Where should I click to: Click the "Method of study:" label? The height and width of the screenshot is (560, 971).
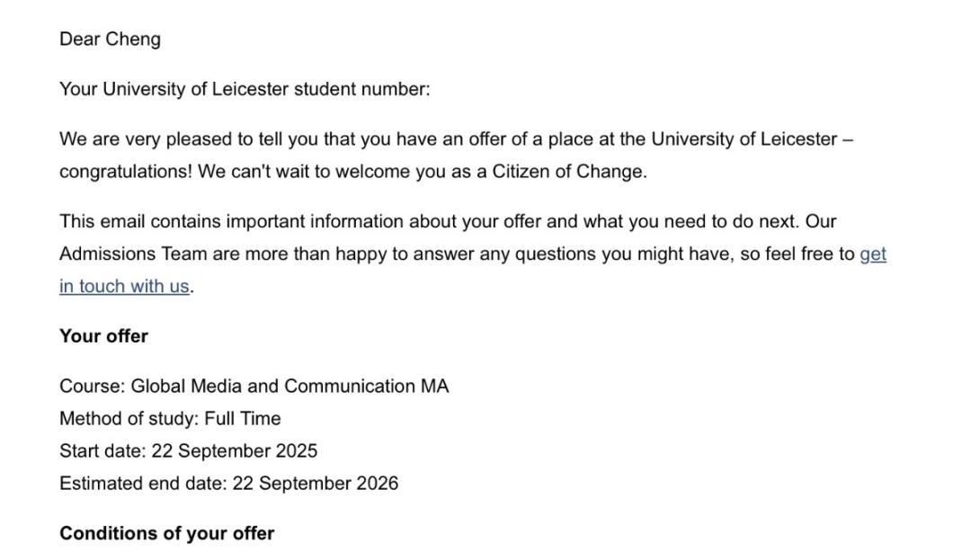click(129, 419)
